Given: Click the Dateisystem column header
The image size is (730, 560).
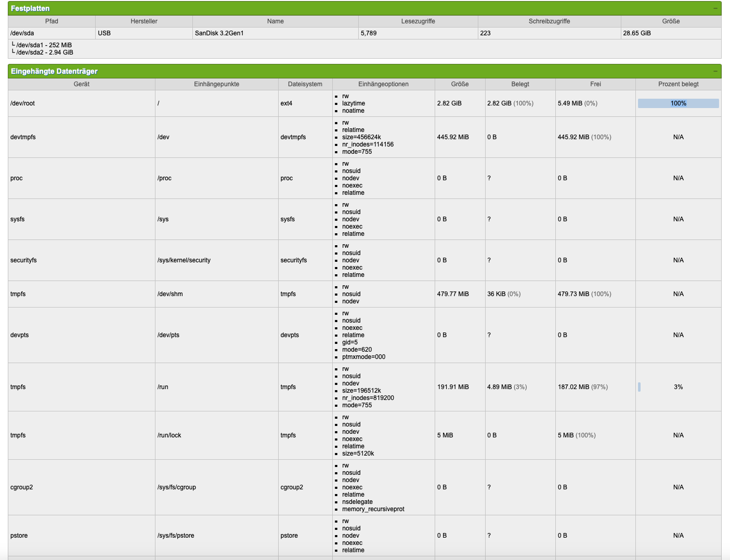Looking at the screenshot, I should tap(305, 84).
